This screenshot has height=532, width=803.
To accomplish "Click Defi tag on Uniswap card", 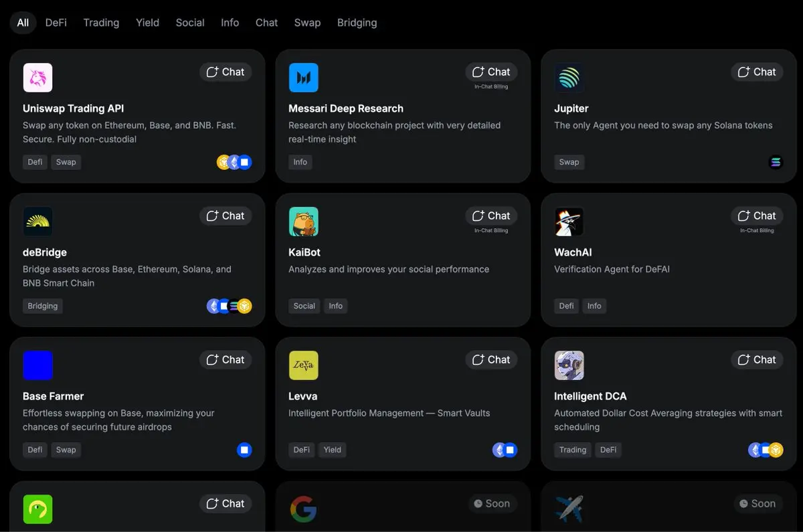I will pos(35,162).
